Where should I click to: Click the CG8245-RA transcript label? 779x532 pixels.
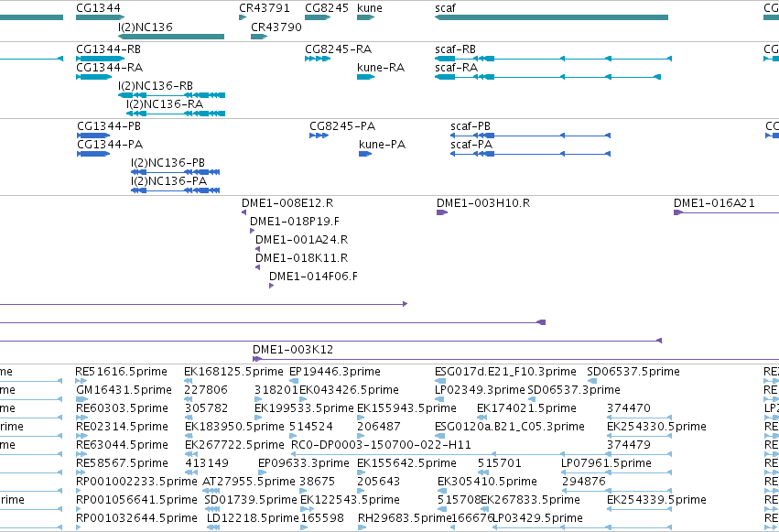click(339, 49)
